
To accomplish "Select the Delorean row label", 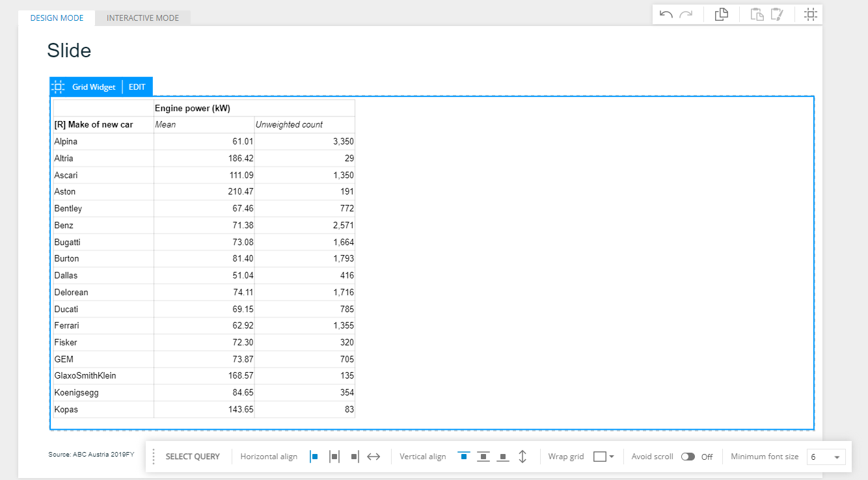I will tap(72, 292).
